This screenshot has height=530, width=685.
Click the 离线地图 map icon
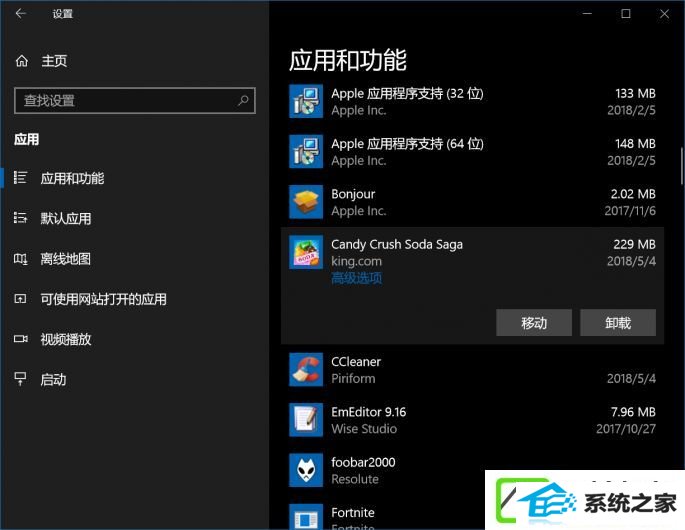coord(20,259)
